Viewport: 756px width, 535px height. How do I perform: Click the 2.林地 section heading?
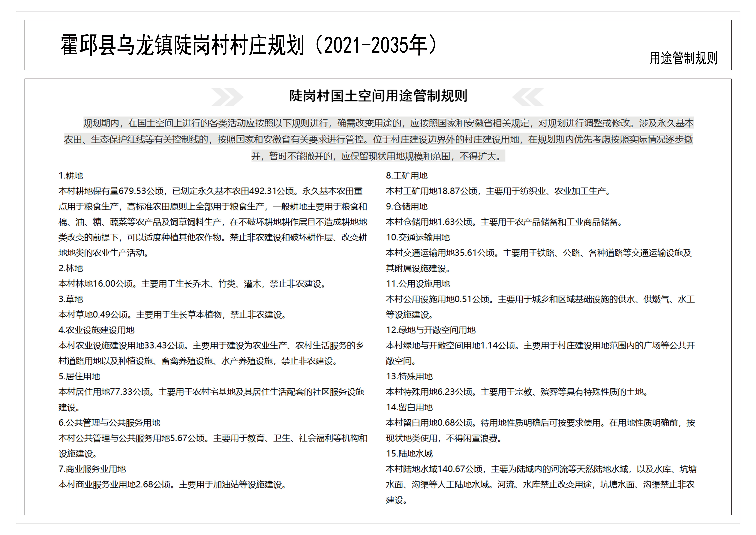pos(71,268)
